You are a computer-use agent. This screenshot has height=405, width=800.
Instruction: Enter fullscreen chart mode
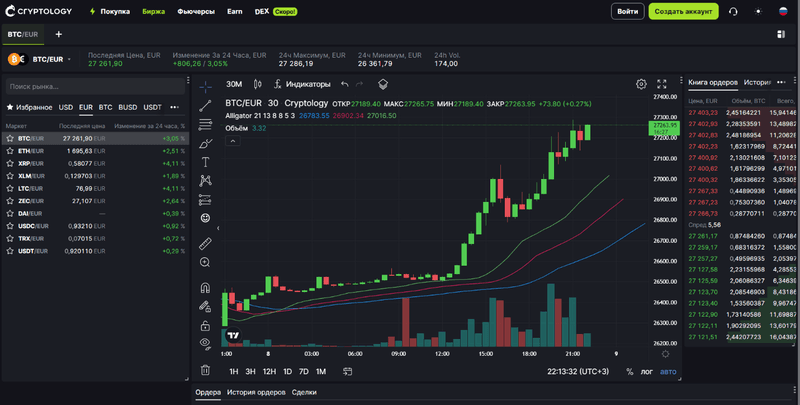(x=662, y=84)
